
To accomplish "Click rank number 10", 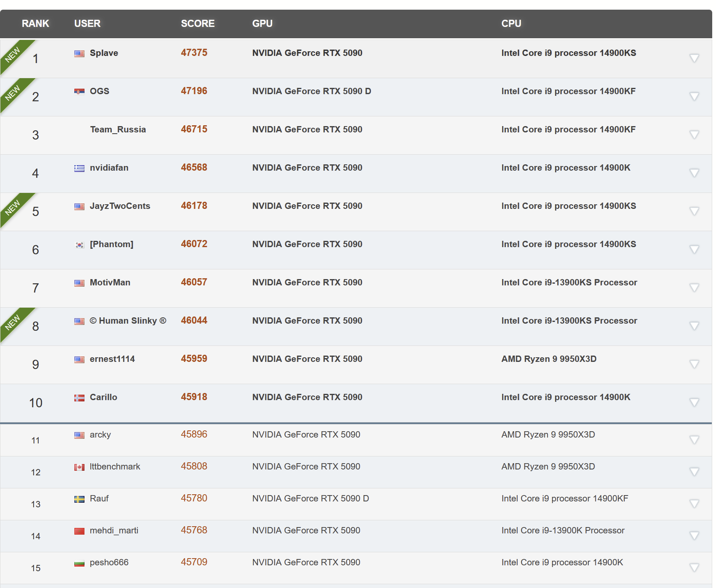I will click(x=36, y=403).
